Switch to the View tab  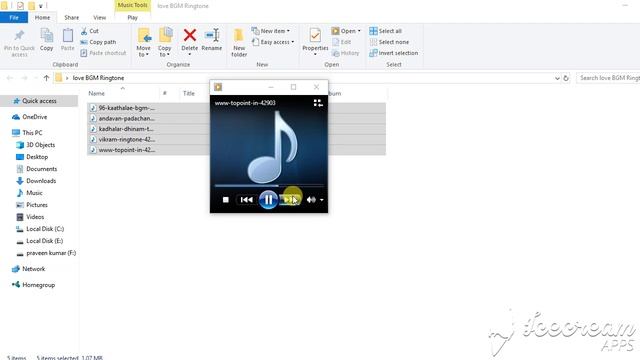[x=100, y=18]
